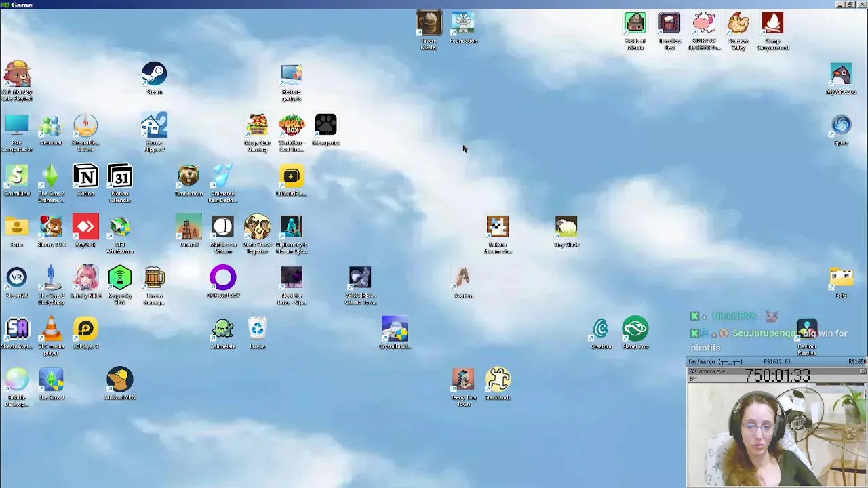Launch Tavern Master icon
The height and width of the screenshot is (488, 868).
pos(429,23)
